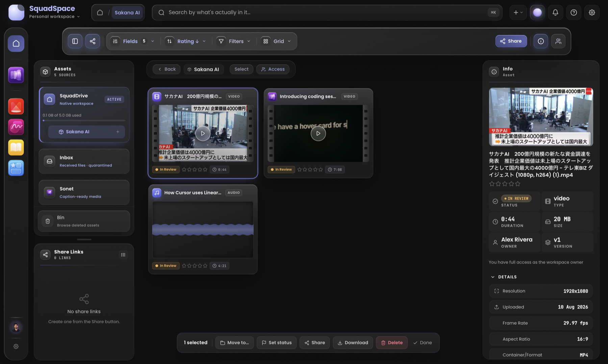Screen dimensions: 608x364
Task: Open the Sakana AI folder in SquadDrive
Action: pyautogui.click(x=86, y=132)
